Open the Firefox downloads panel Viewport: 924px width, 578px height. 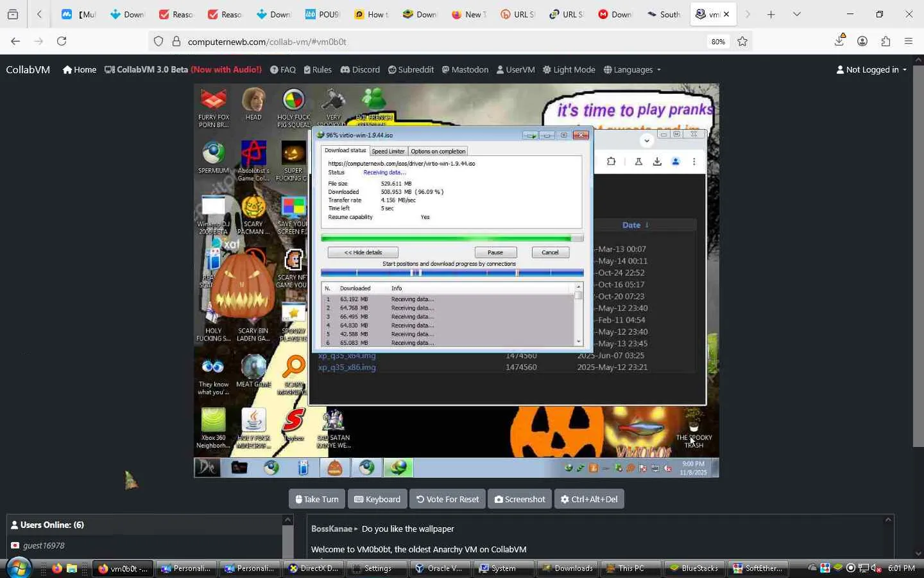pos(839,40)
